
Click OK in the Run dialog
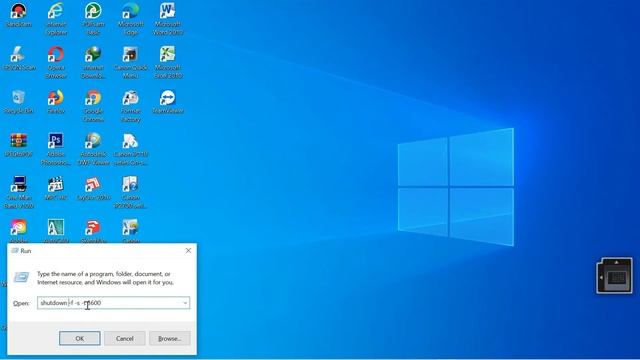click(80, 338)
